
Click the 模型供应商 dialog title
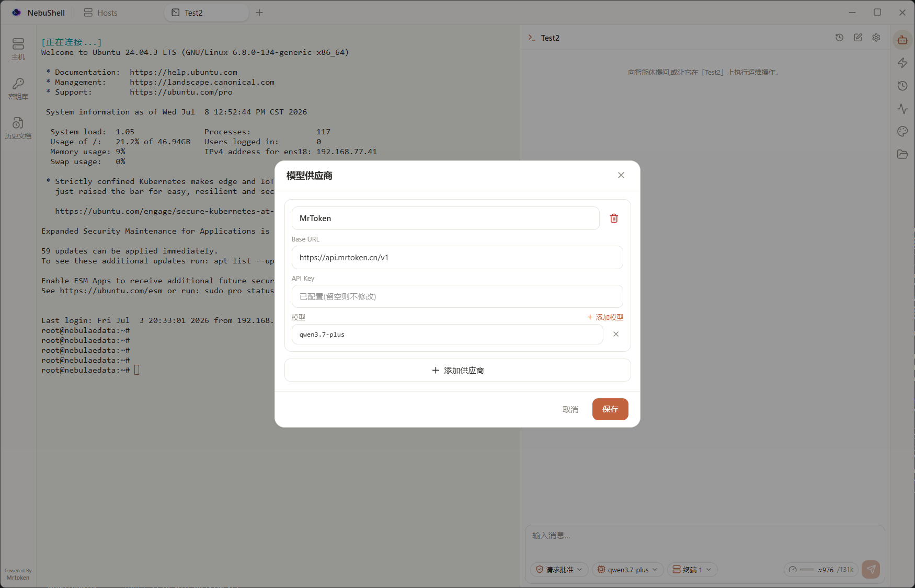coord(310,176)
